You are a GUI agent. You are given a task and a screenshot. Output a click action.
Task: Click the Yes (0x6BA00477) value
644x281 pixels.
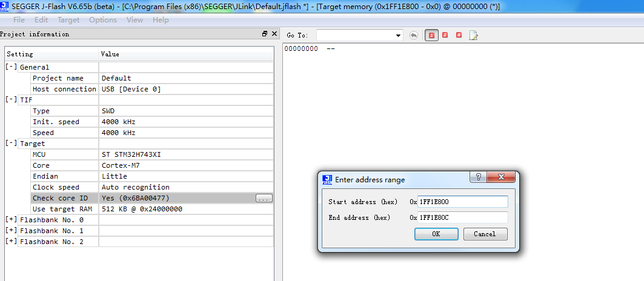pyautogui.click(x=136, y=198)
